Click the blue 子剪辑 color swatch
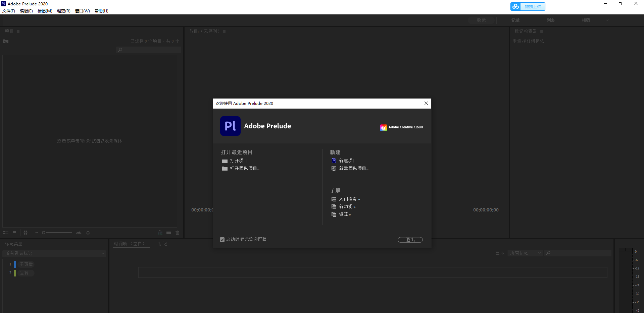Screen dimensions: 644x313 (x=15, y=264)
